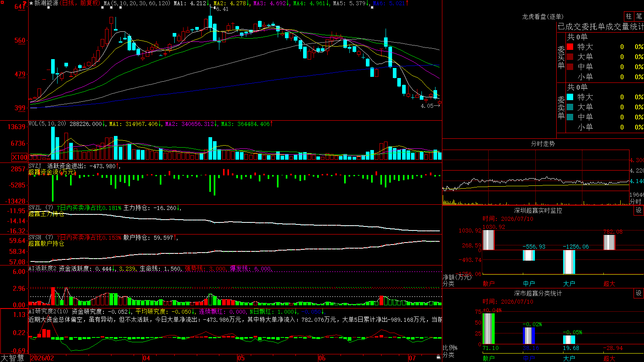Click the 6.41 high price annotation
This screenshot has width=644, height=362.
[x=222, y=9]
